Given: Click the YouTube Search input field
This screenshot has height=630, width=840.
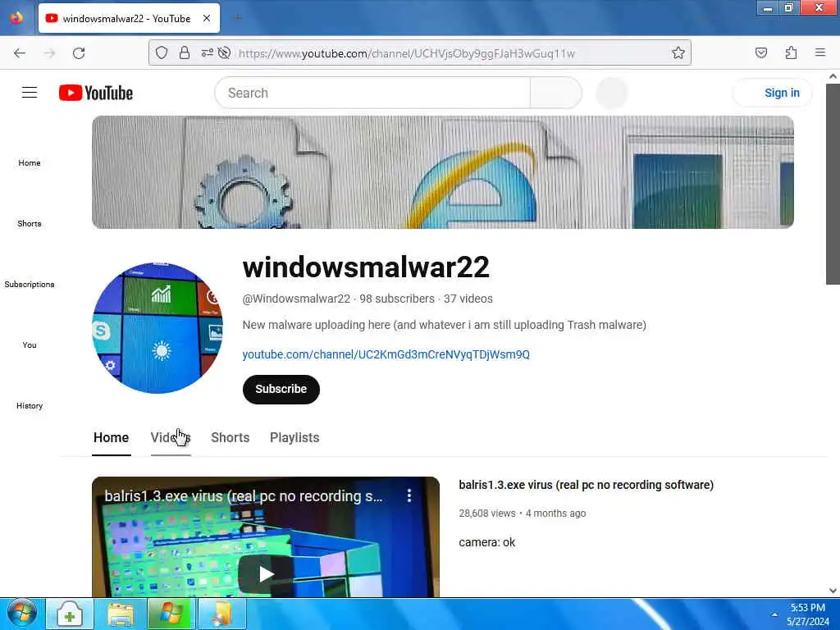Looking at the screenshot, I should 372,93.
